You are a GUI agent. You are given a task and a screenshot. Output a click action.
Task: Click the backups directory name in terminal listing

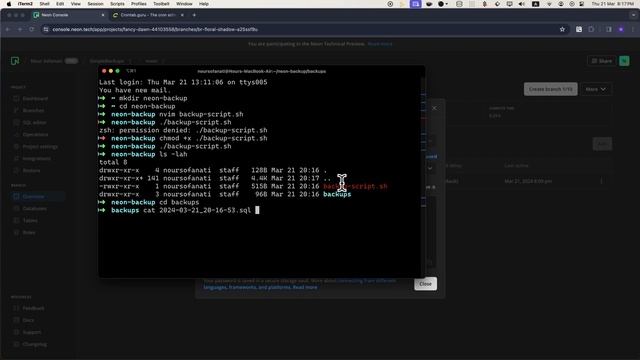pos(337,194)
